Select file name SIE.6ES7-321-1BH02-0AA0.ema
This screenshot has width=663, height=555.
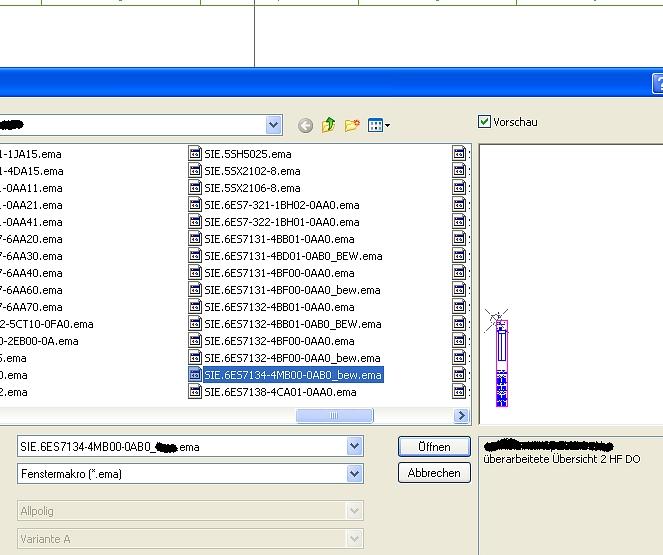(x=282, y=205)
